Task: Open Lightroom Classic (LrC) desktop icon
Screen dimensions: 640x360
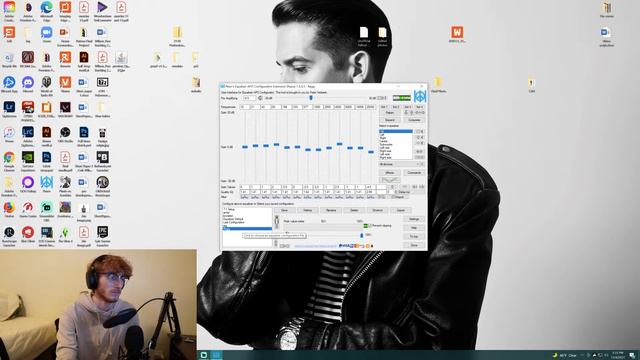Action: [x=28, y=135]
